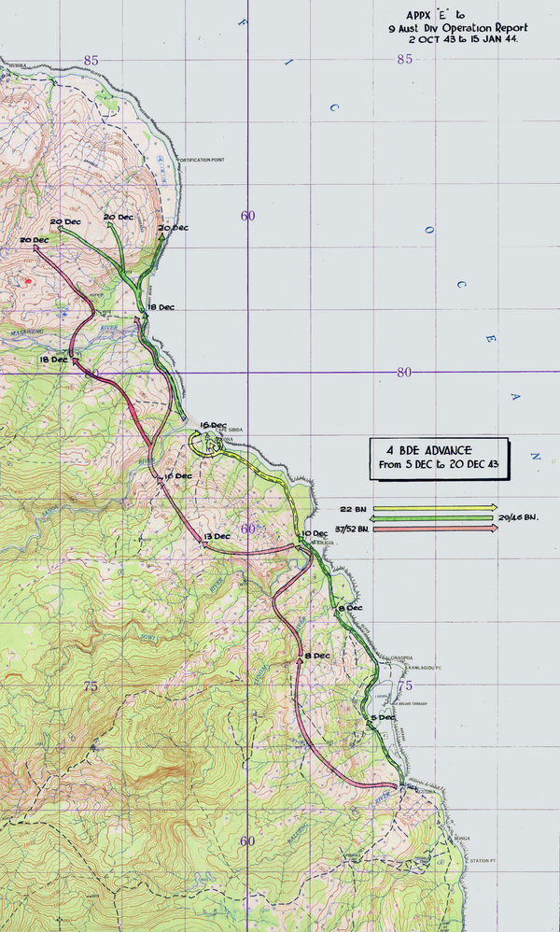Click the '10 Dec' date marker
The image size is (560, 932).
(x=316, y=533)
